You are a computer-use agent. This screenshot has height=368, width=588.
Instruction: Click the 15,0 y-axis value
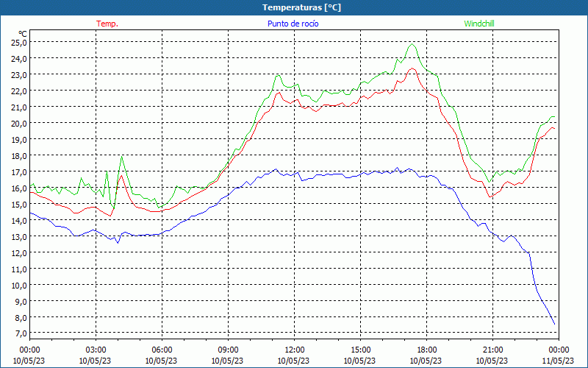click(x=19, y=205)
